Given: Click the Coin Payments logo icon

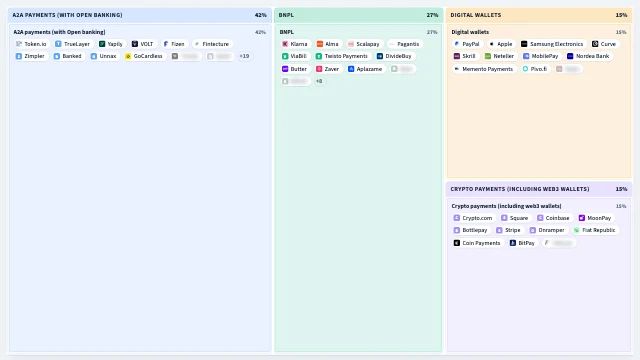Looking at the screenshot, I should click(x=457, y=243).
